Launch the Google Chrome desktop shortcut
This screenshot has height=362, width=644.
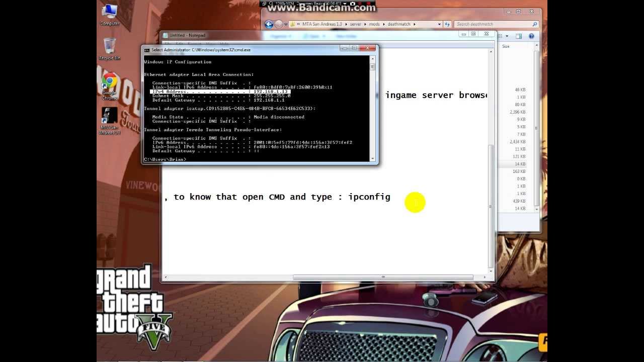coord(109,85)
